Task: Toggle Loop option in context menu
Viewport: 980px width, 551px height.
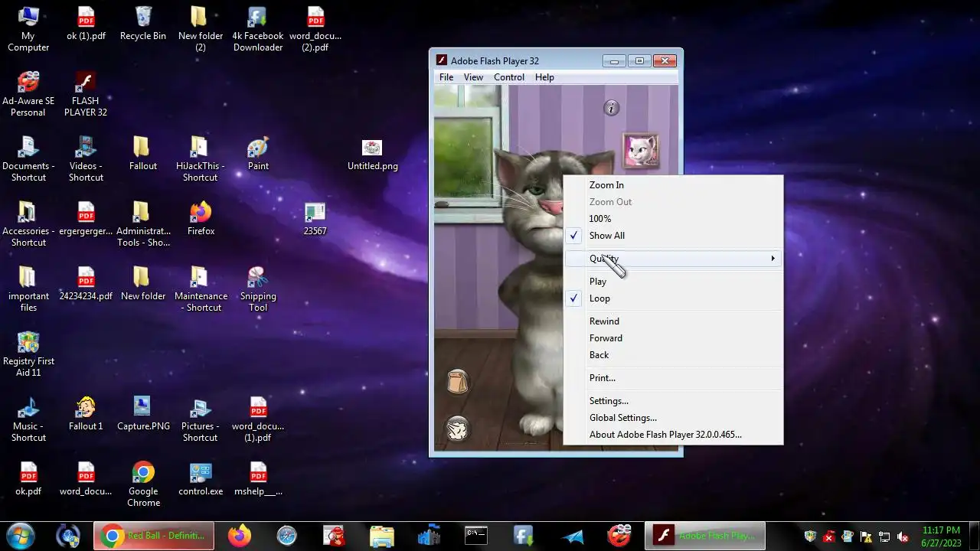Action: [674, 298]
